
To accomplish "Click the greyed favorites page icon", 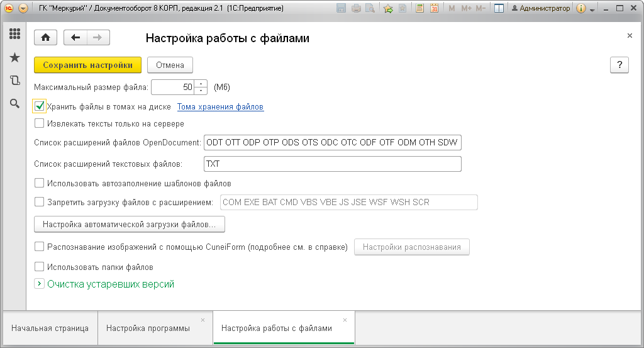I will [403, 8].
